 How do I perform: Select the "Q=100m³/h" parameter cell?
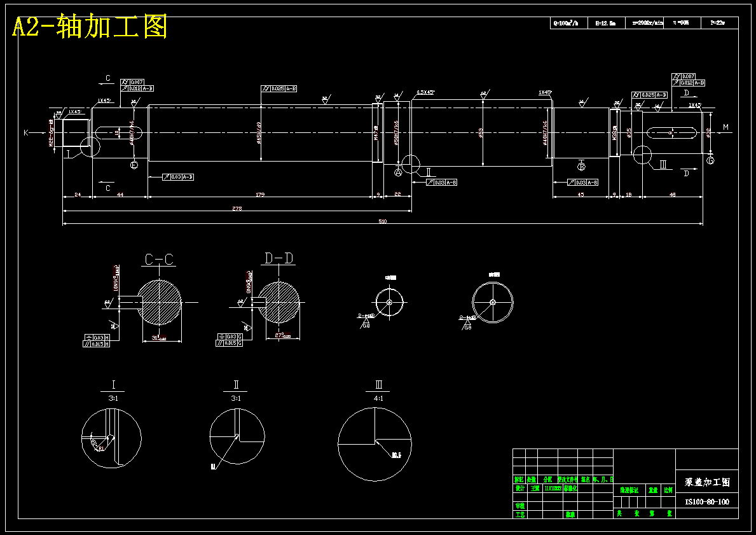click(x=569, y=23)
